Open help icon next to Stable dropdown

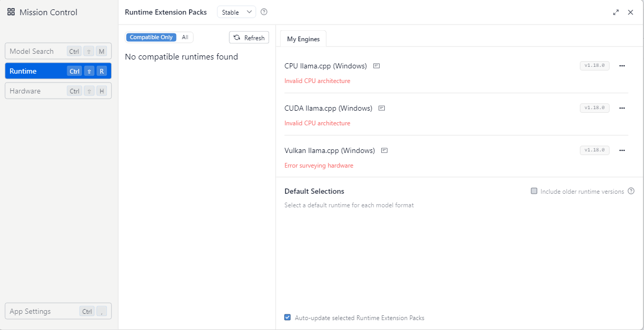264,12
